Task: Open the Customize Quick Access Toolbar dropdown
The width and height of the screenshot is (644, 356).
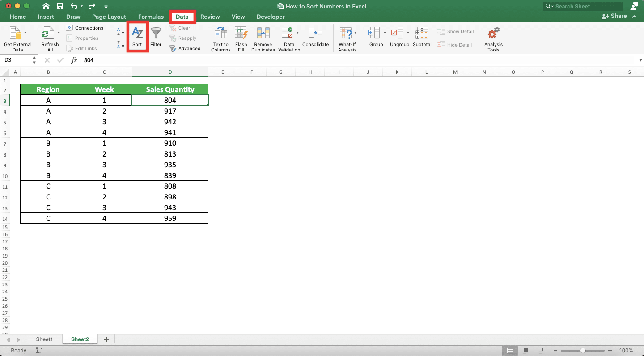Action: click(x=106, y=7)
